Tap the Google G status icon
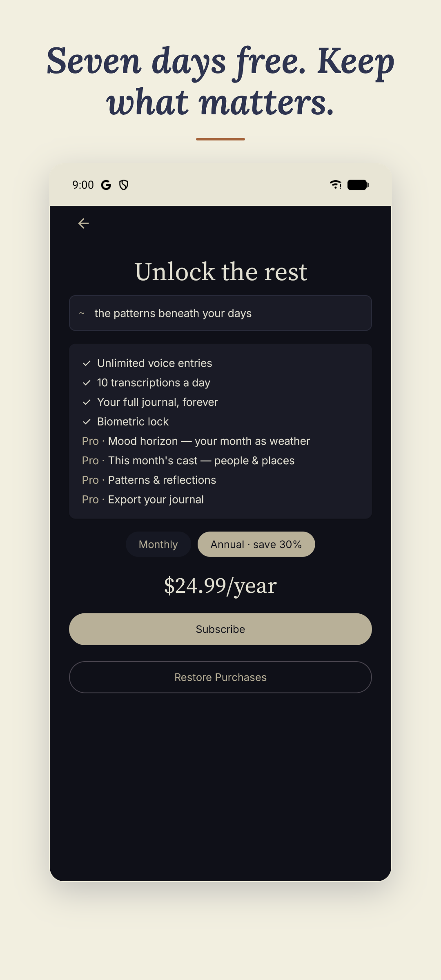 (106, 185)
